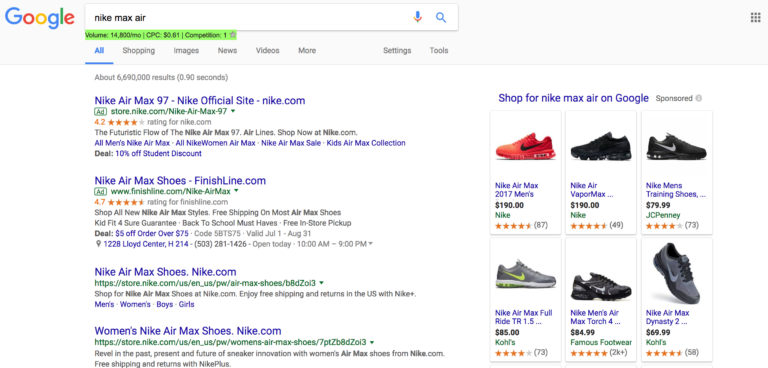Open the Tools menu
768x368 pixels.
click(439, 50)
